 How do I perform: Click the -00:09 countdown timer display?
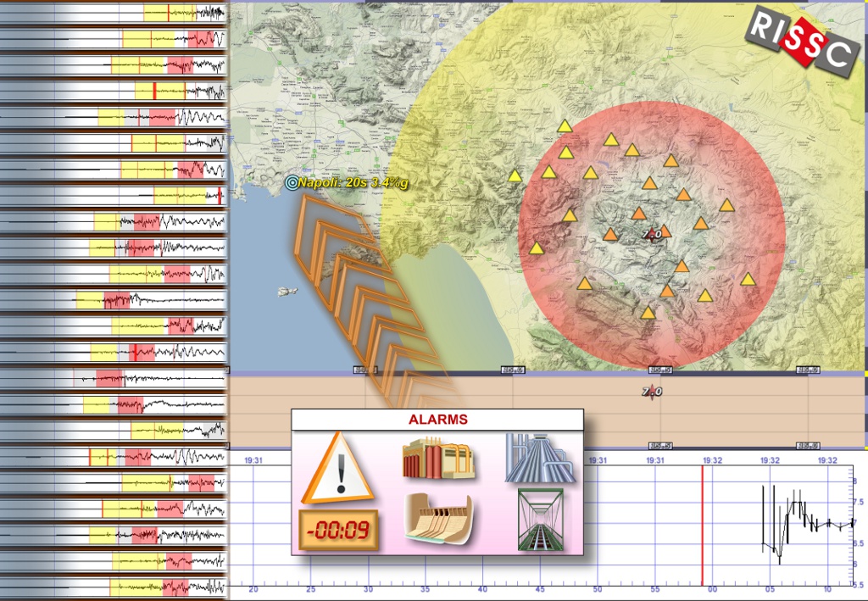[x=338, y=530]
